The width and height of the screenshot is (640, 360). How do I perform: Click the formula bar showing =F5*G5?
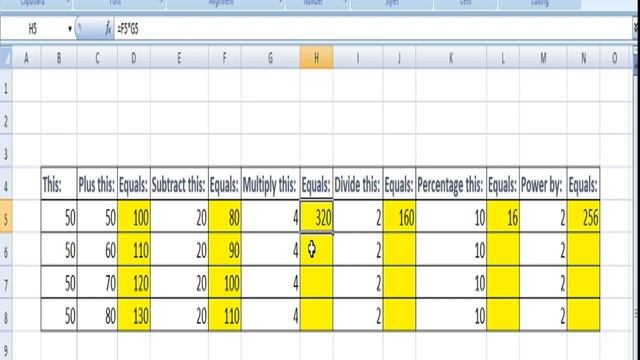click(373, 29)
